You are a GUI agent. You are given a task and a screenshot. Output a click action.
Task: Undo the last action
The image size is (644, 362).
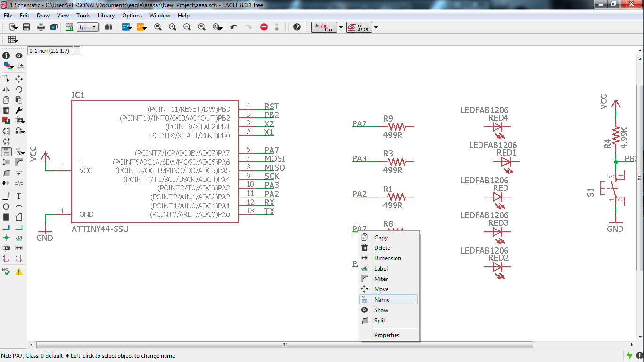click(x=234, y=27)
